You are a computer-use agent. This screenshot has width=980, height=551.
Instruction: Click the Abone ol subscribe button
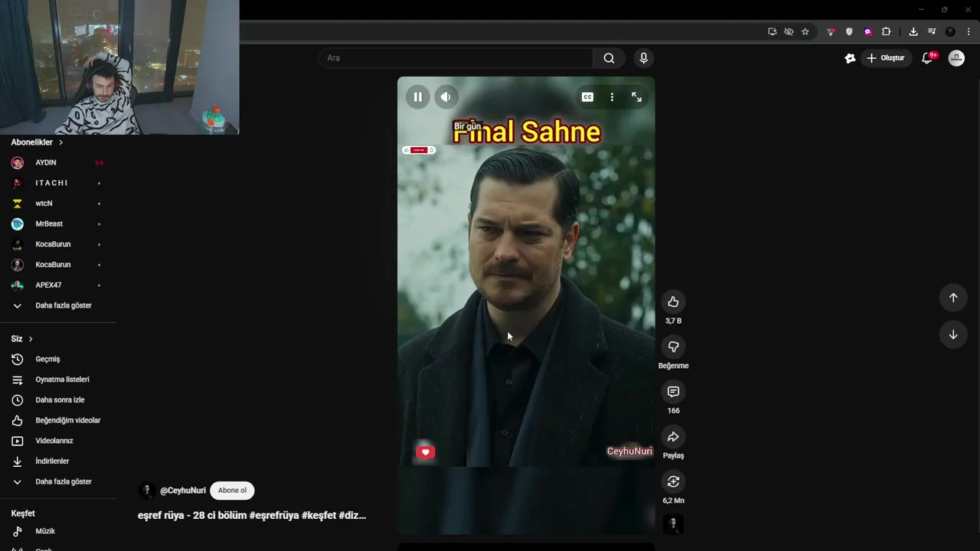[x=232, y=491]
